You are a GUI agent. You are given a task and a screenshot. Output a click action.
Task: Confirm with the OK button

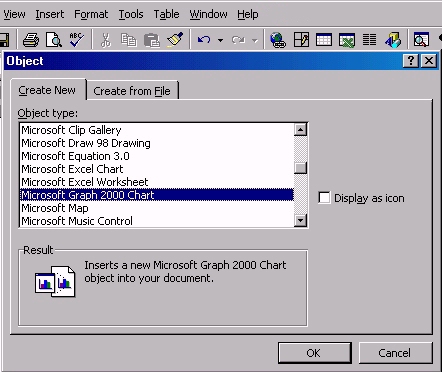(x=314, y=353)
